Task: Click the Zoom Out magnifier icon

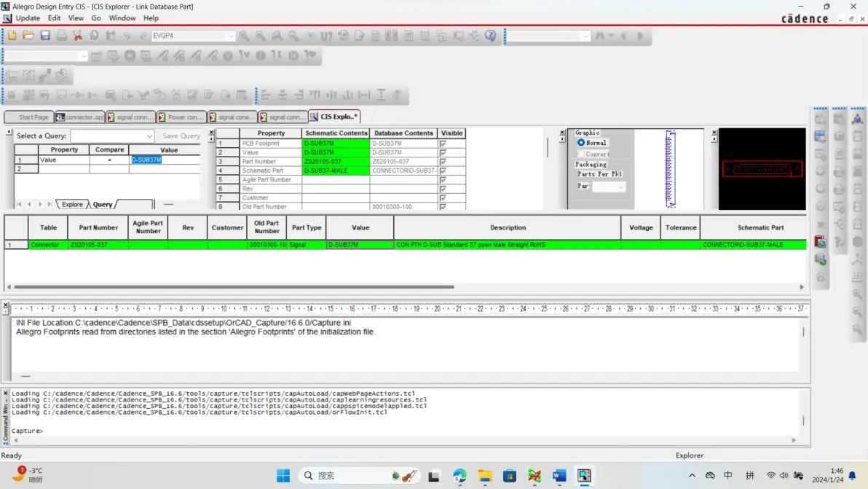Action: coord(260,36)
